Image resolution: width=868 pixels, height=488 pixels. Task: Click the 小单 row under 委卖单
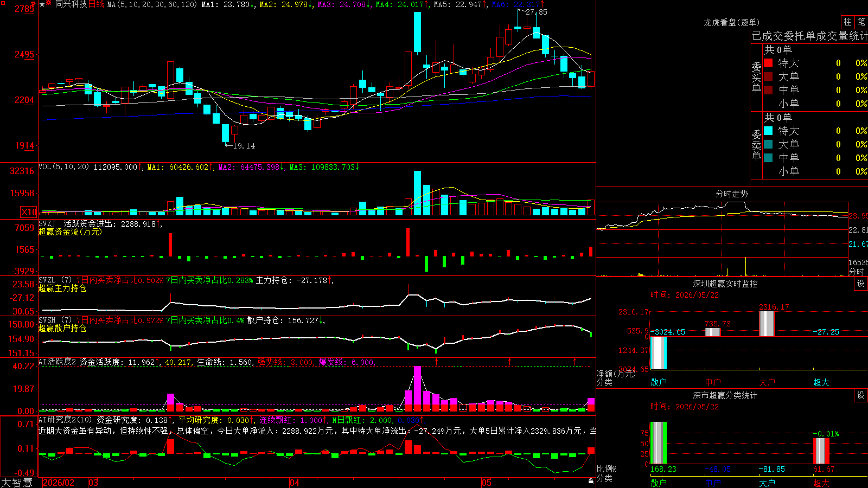[815, 171]
